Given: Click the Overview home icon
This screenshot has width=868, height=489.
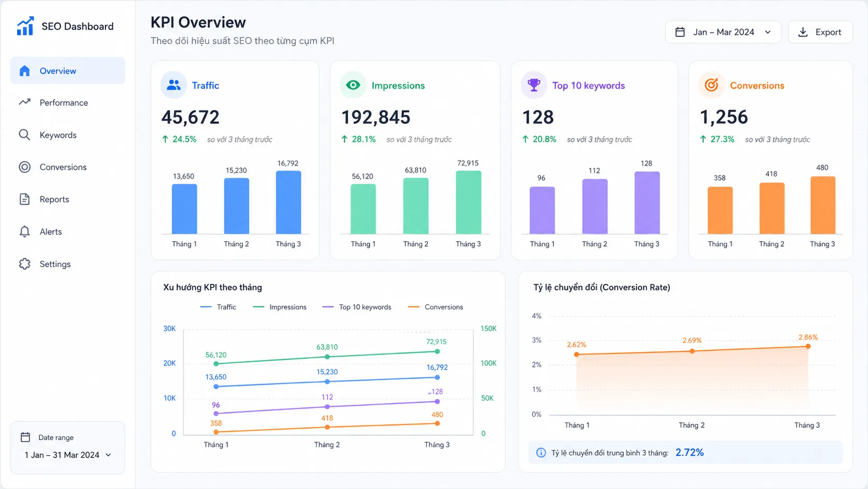Looking at the screenshot, I should pos(24,71).
